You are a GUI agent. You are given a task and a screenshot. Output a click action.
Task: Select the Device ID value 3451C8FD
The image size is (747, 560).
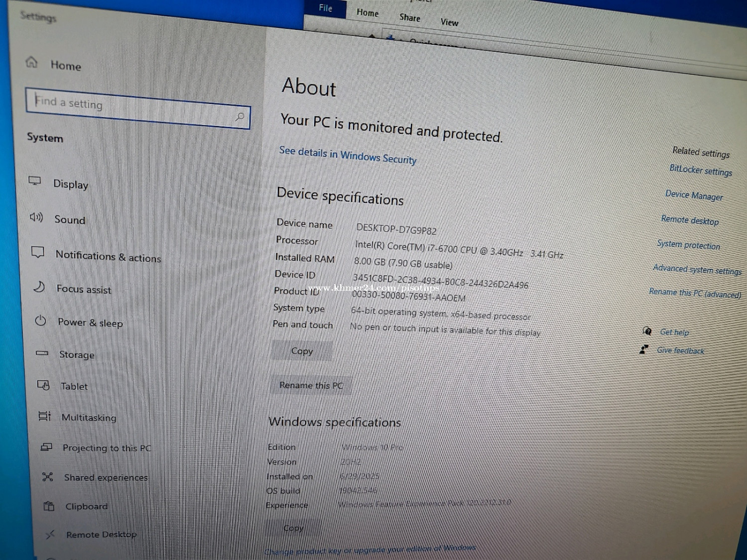pyautogui.click(x=440, y=281)
